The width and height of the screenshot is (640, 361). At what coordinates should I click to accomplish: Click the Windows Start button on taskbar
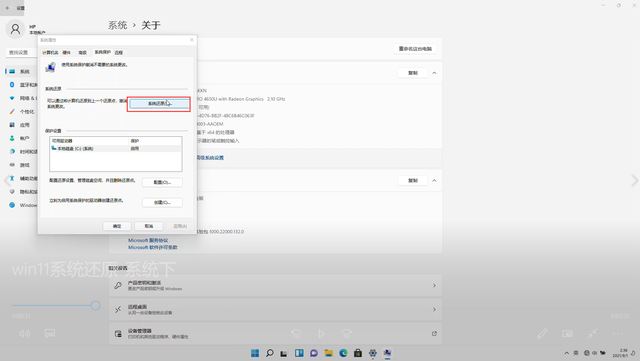click(255, 353)
